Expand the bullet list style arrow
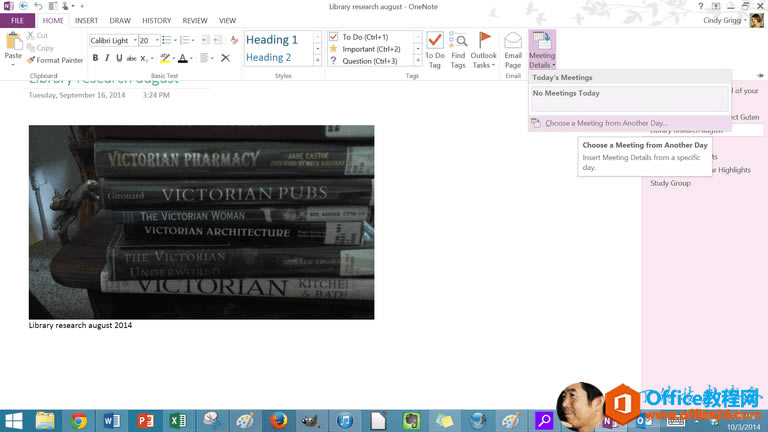Screen dimensions: 768x432 175,40
